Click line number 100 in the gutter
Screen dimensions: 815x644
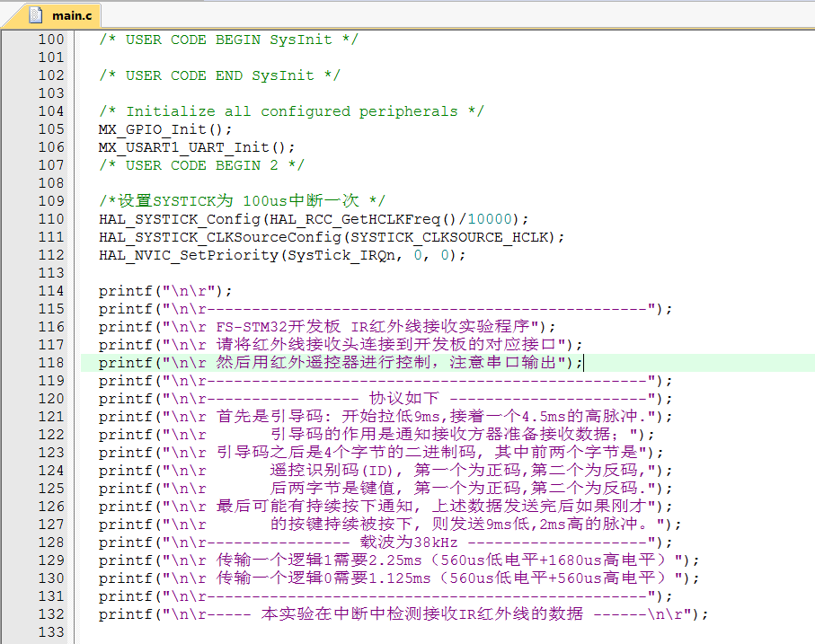tap(51, 40)
